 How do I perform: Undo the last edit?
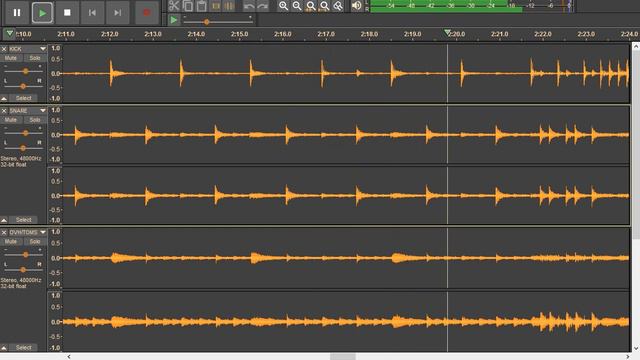(249, 6)
